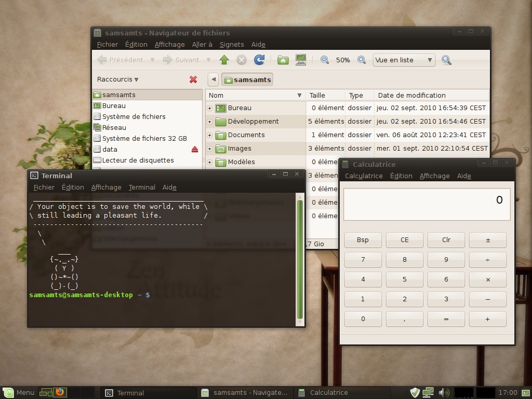Zoom out with the minus magnifier icon
532x399 pixels.
(x=325, y=60)
